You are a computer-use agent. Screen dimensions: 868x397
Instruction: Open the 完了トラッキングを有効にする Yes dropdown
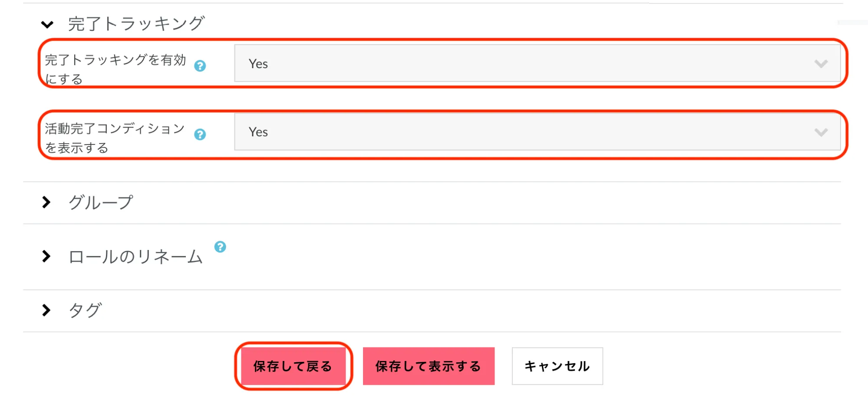537,63
